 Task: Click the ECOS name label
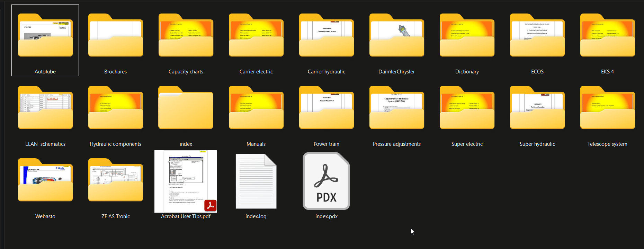[537, 72]
